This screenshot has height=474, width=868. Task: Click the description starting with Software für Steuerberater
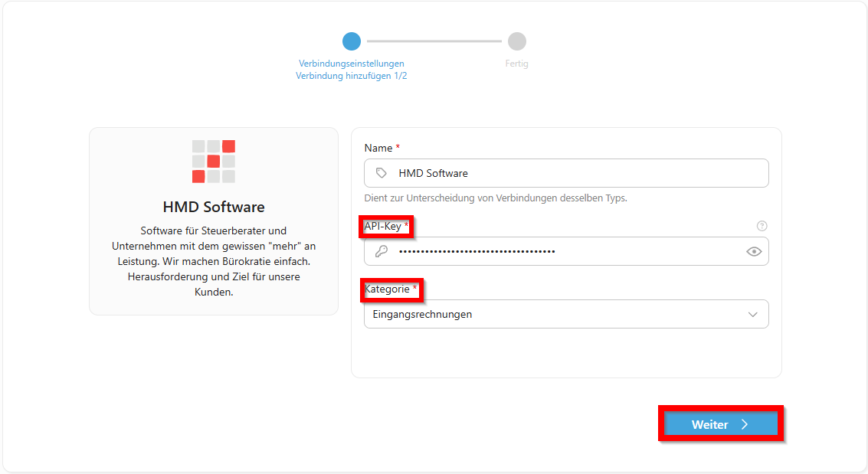(214, 261)
